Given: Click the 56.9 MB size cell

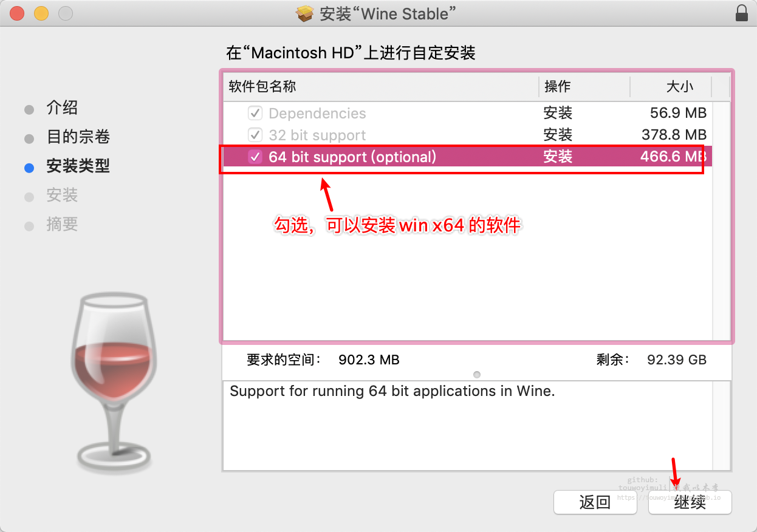Looking at the screenshot, I should pos(678,114).
